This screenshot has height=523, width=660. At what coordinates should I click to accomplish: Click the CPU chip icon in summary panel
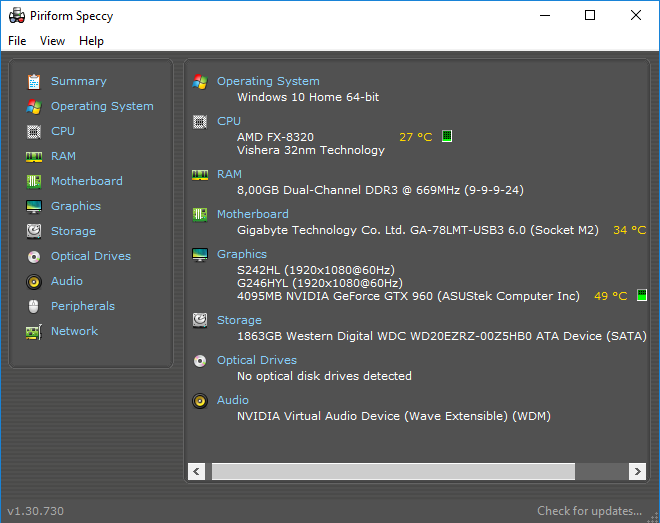pos(200,122)
